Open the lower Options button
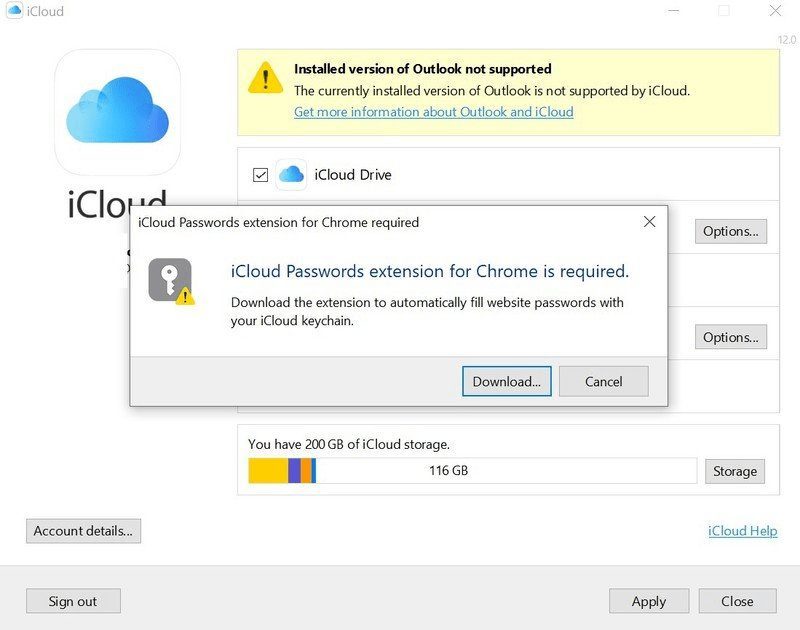Screen dimensions: 800x630 [x=730, y=337]
